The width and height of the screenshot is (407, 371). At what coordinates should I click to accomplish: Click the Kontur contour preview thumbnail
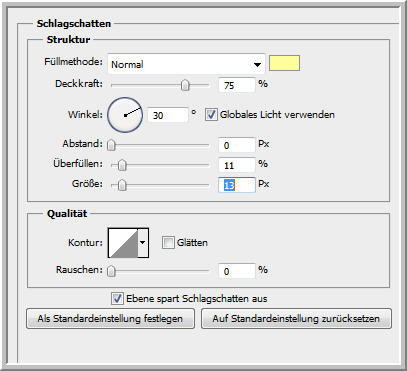(123, 243)
